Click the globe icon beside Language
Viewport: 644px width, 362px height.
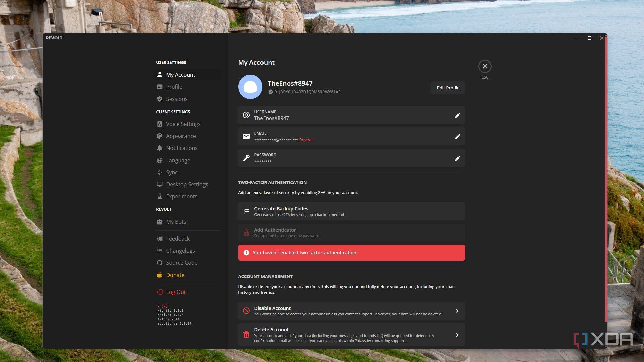160,160
